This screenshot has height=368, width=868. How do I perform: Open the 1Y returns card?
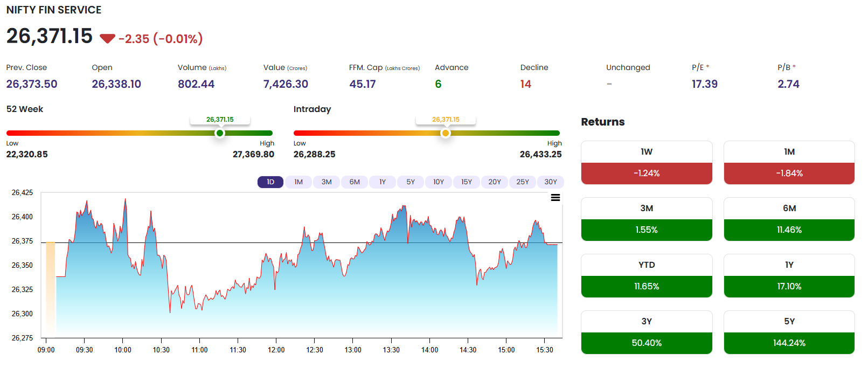coord(789,276)
